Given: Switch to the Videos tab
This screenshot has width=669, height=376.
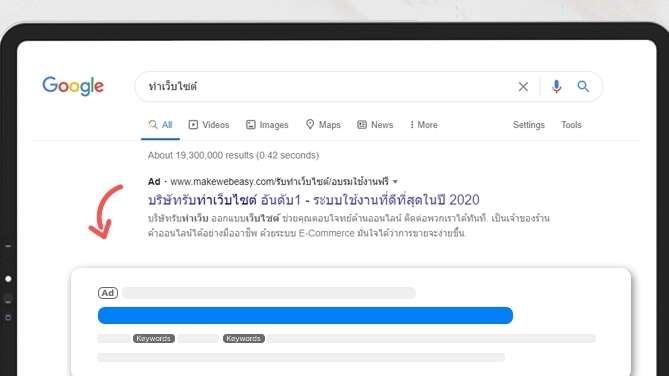Looking at the screenshot, I should (209, 125).
